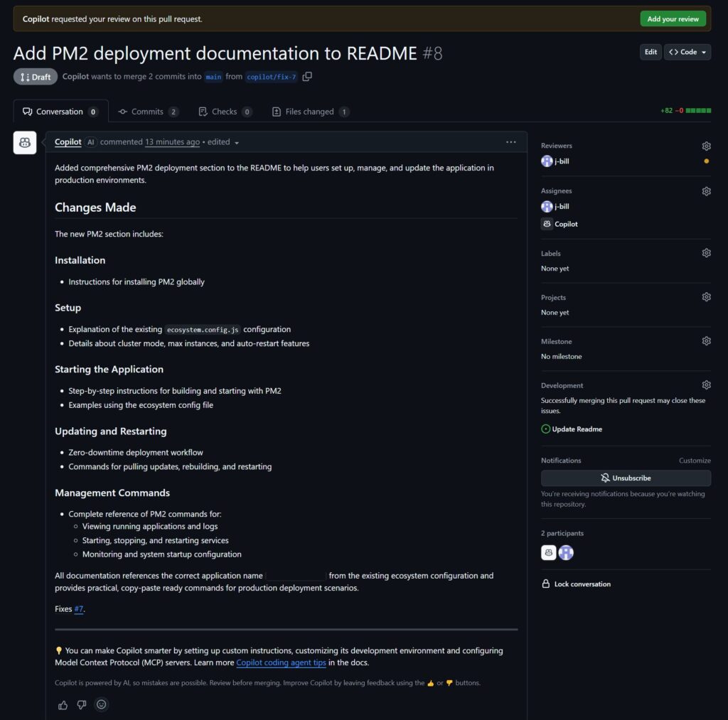Open the Assignees settings gear
728x720 pixels.
(706, 191)
